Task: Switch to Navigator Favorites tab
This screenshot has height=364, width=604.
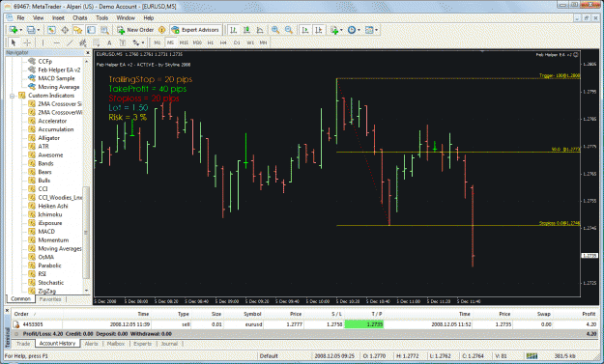Action: click(x=50, y=299)
